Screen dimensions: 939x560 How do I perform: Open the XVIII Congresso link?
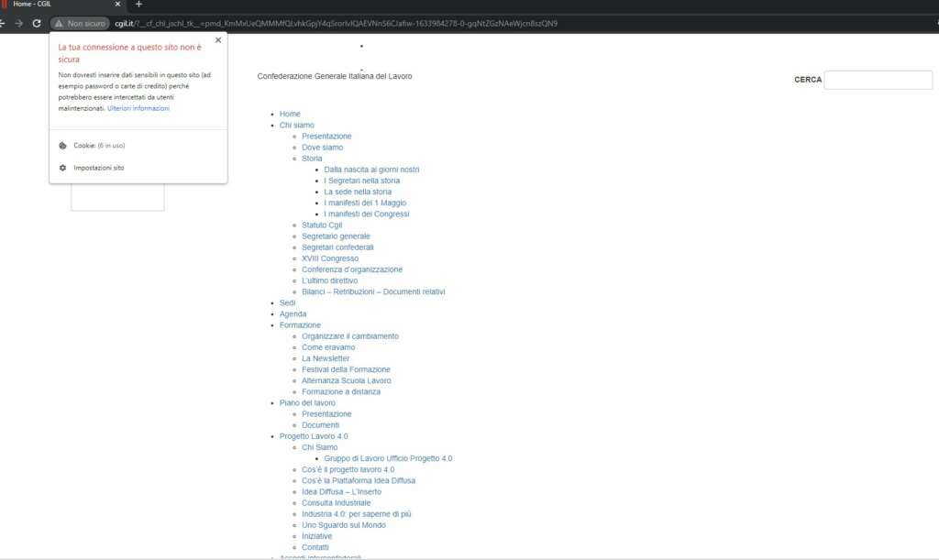coord(330,258)
